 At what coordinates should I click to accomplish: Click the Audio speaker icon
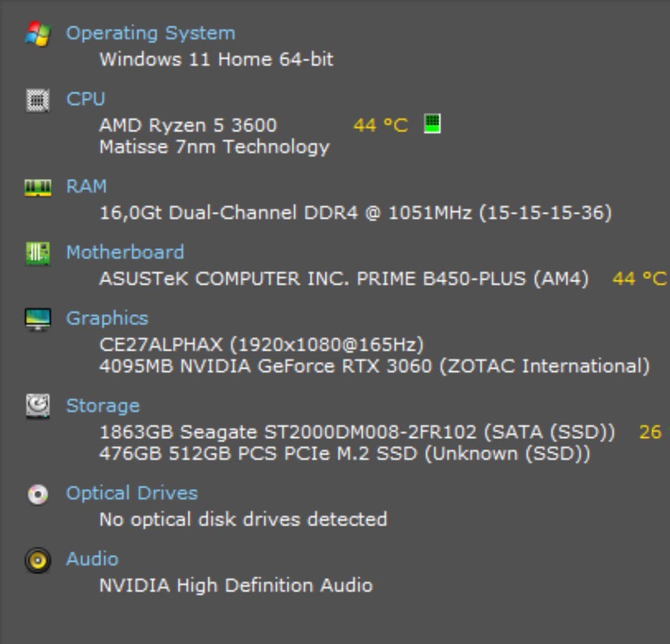(x=38, y=560)
